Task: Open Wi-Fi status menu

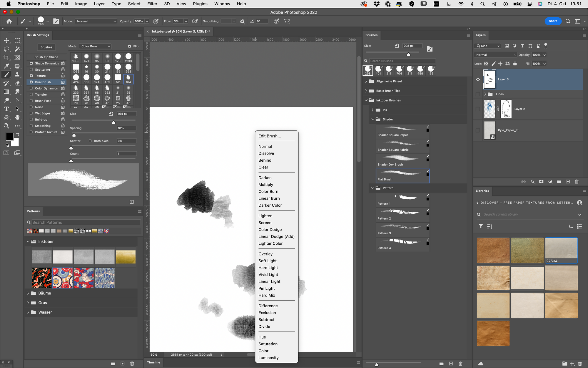Action: pyautogui.click(x=461, y=4)
